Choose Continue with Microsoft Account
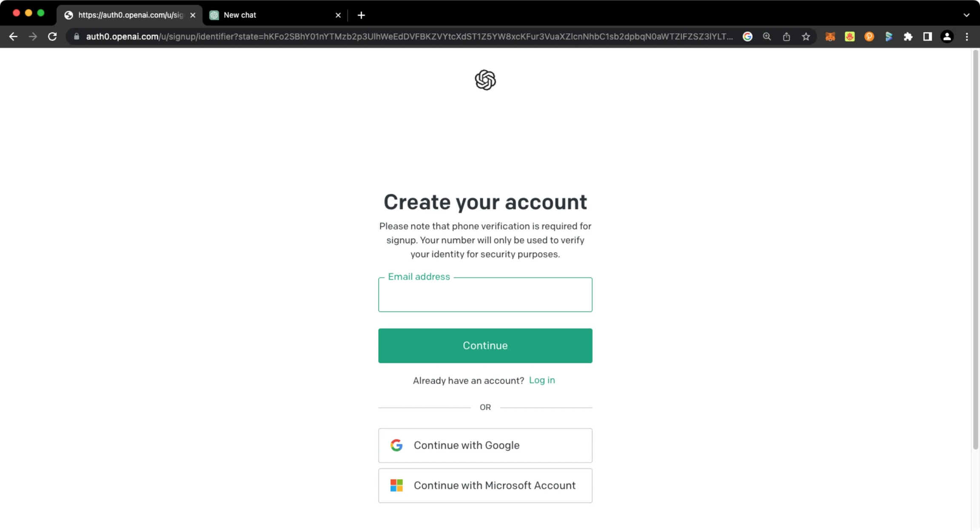Viewport: 980px width, 531px height. coord(485,485)
